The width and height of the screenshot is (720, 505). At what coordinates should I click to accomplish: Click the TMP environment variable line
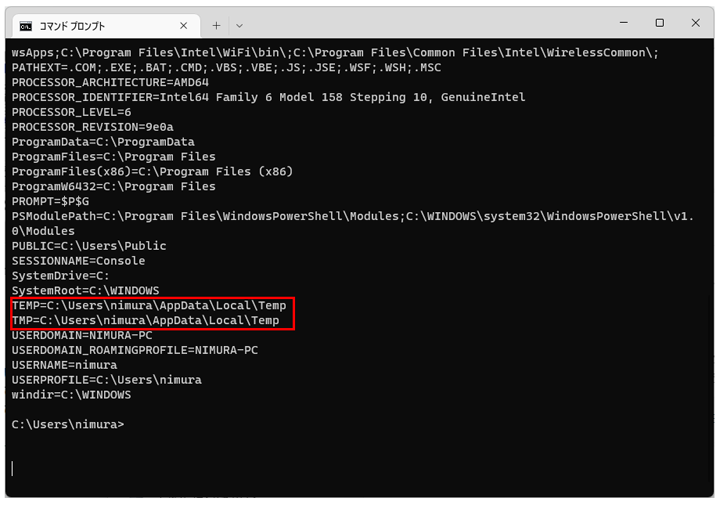click(146, 320)
